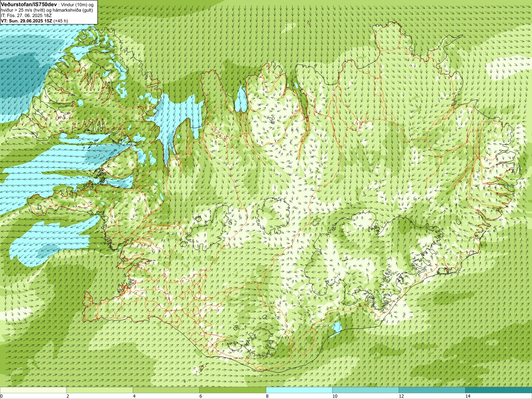
Task: Click the "VT: Sun. 29.06.2025 15Z" valid time
Action: point(26,21)
